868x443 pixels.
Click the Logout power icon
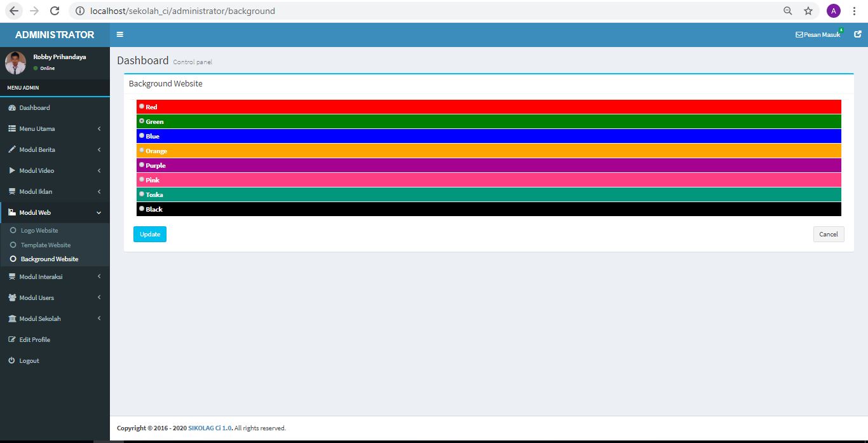pos(13,360)
